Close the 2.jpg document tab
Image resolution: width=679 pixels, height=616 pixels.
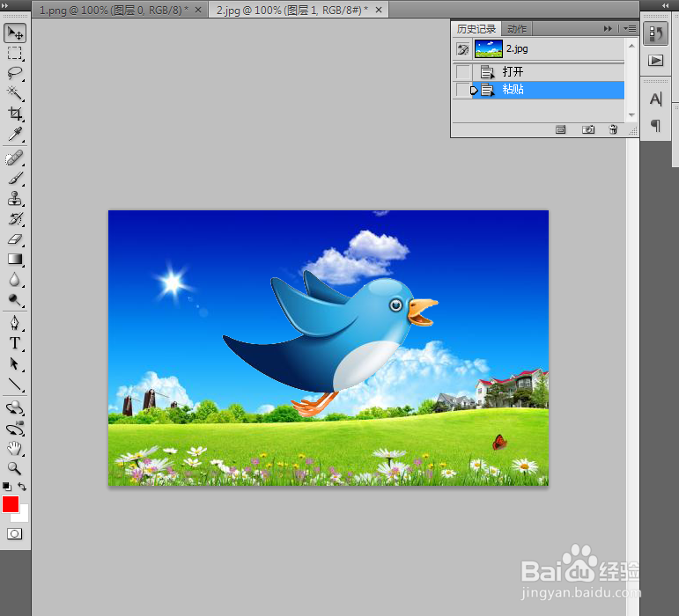tap(379, 10)
